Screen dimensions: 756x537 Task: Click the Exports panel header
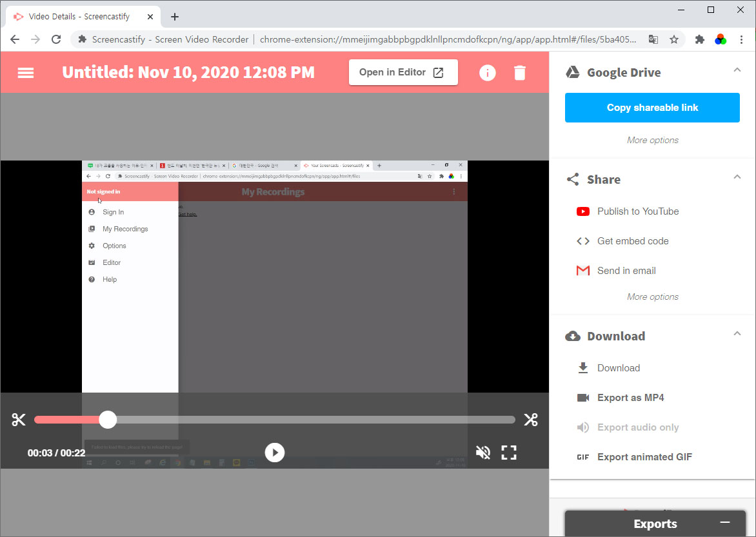point(655,523)
